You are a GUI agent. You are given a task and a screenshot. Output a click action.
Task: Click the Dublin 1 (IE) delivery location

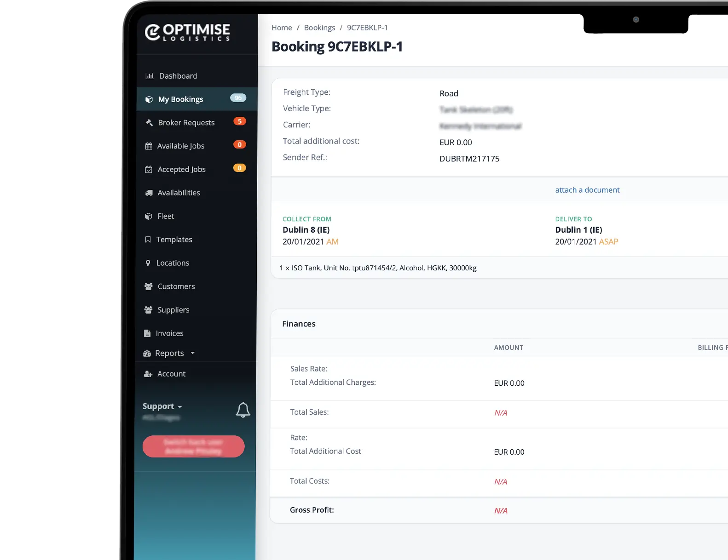578,230
